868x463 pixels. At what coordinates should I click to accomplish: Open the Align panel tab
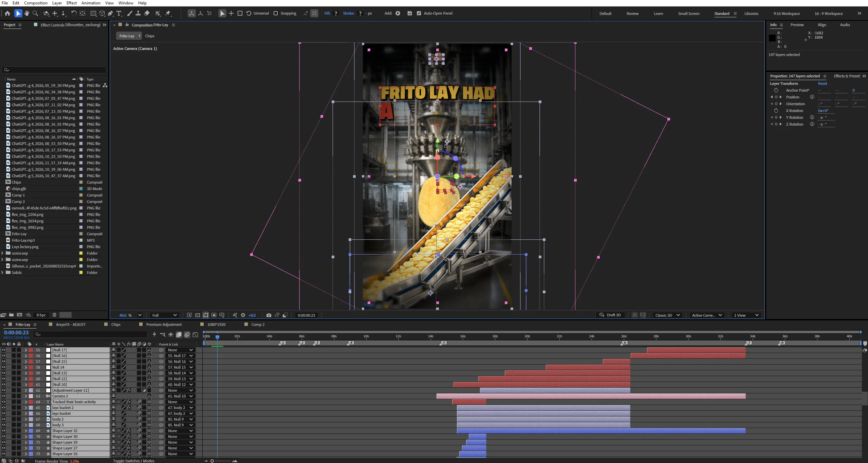(822, 25)
